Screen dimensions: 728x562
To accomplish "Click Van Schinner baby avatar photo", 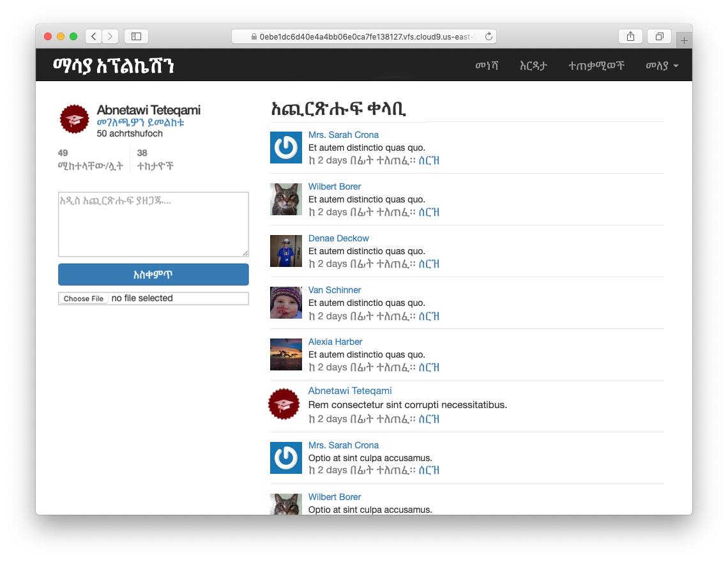I will pyautogui.click(x=286, y=303).
